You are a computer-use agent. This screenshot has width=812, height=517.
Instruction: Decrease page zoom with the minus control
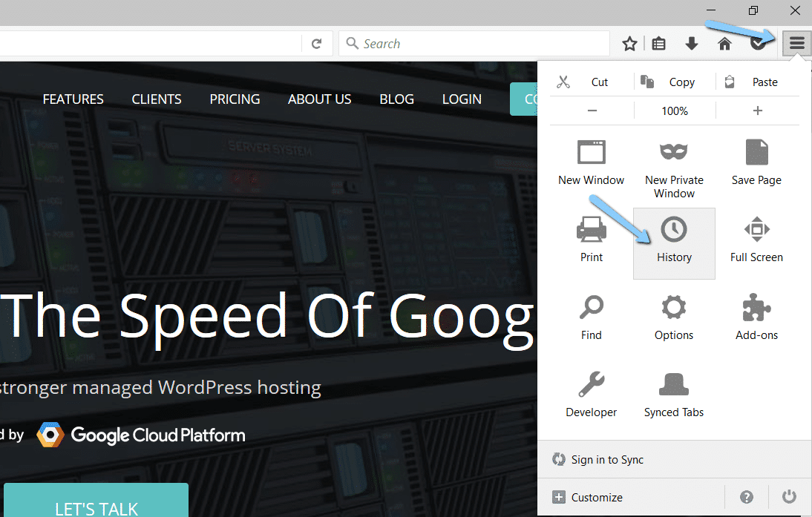click(x=592, y=110)
